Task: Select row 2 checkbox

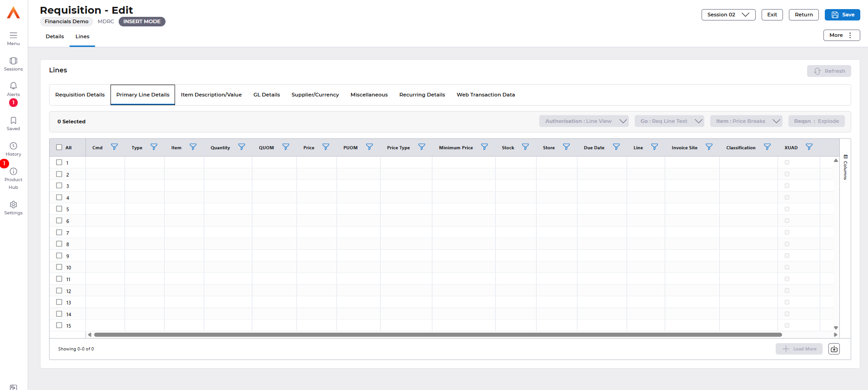Action: (59, 174)
